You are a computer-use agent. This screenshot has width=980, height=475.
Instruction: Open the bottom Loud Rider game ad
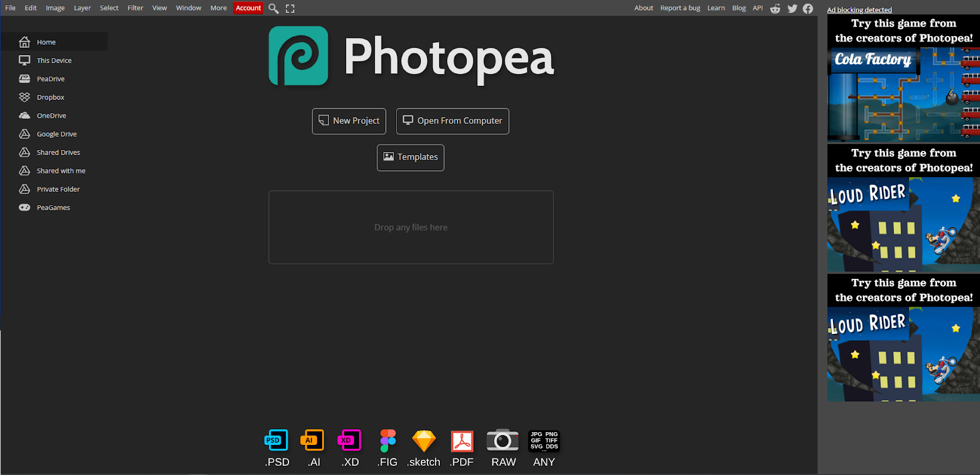click(903, 338)
